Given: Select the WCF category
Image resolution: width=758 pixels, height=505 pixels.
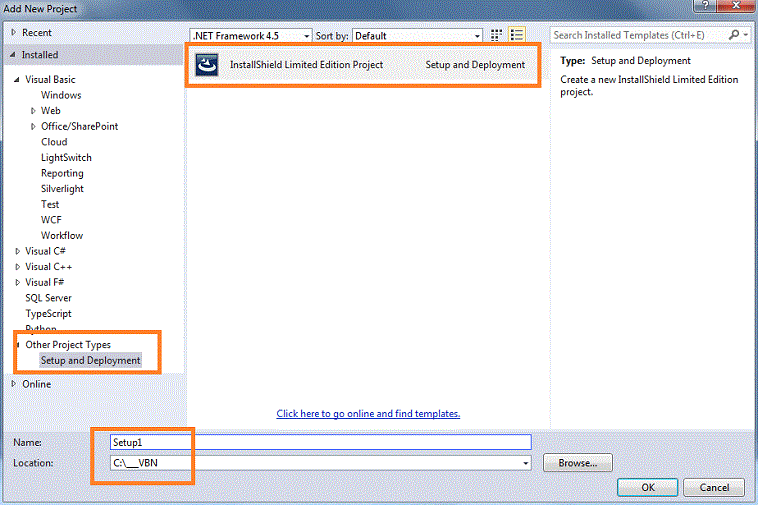Looking at the screenshot, I should [51, 220].
